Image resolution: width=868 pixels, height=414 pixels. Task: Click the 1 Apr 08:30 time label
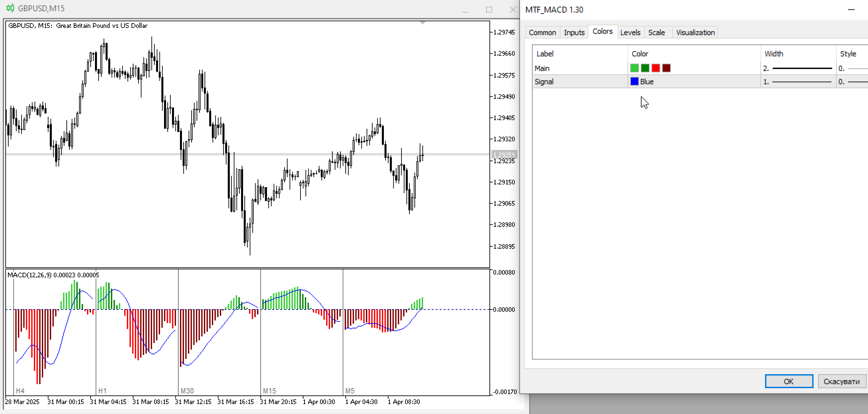tap(404, 401)
